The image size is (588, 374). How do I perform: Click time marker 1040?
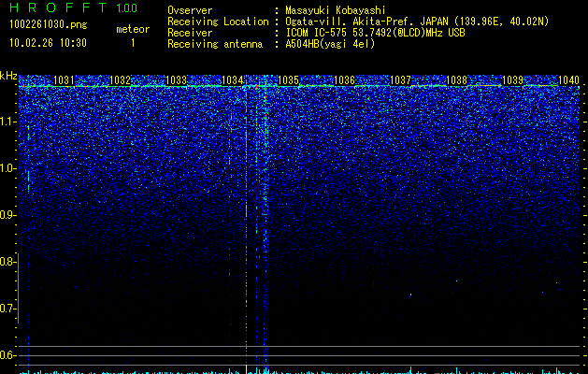click(568, 80)
